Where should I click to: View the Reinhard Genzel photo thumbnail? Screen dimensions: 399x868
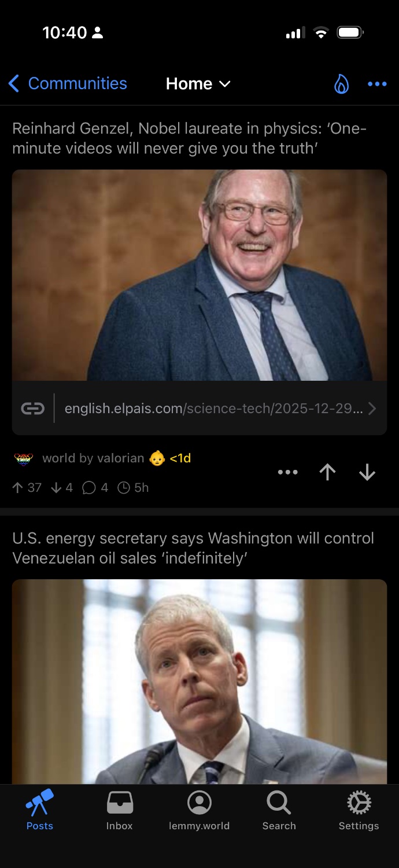pos(199,275)
